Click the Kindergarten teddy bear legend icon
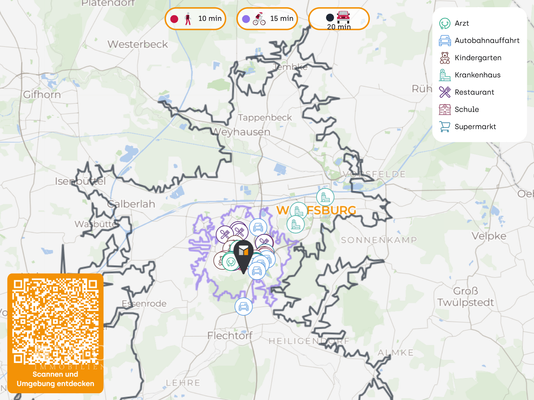Screen dimensions: 534x400 click(444, 58)
